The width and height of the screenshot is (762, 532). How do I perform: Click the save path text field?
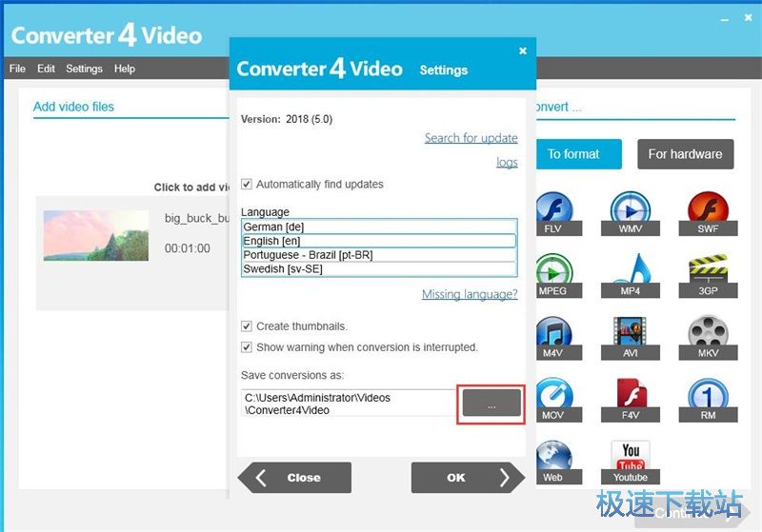coord(349,404)
